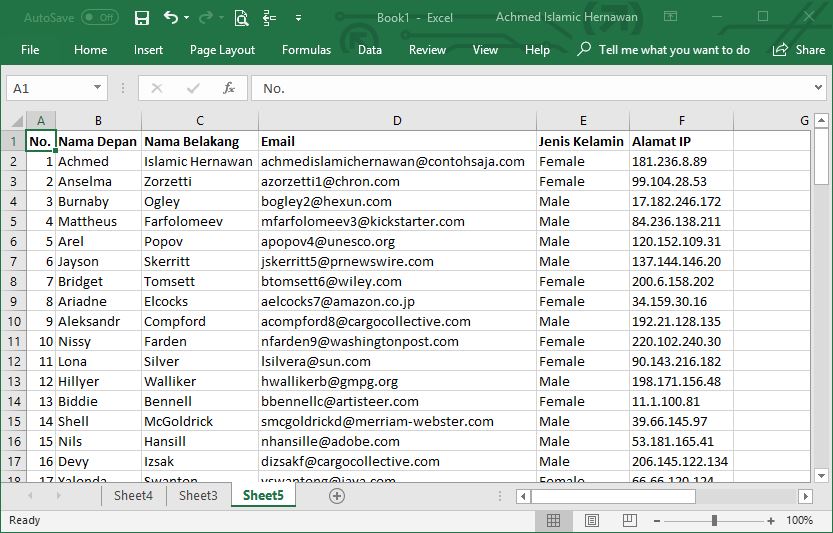This screenshot has width=833, height=533.
Task: Switch to Page Layout view in status bar
Action: [592, 521]
